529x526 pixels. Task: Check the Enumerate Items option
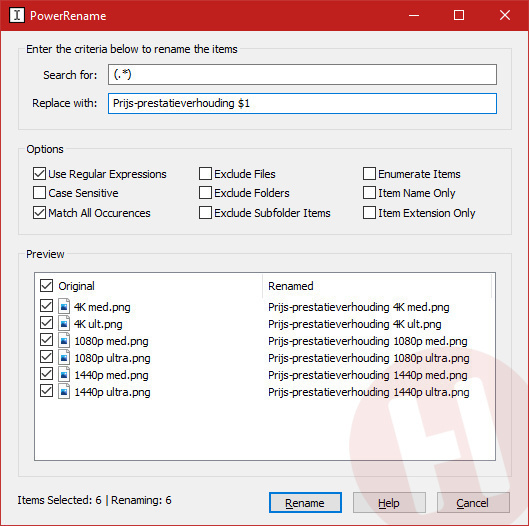[x=369, y=174]
